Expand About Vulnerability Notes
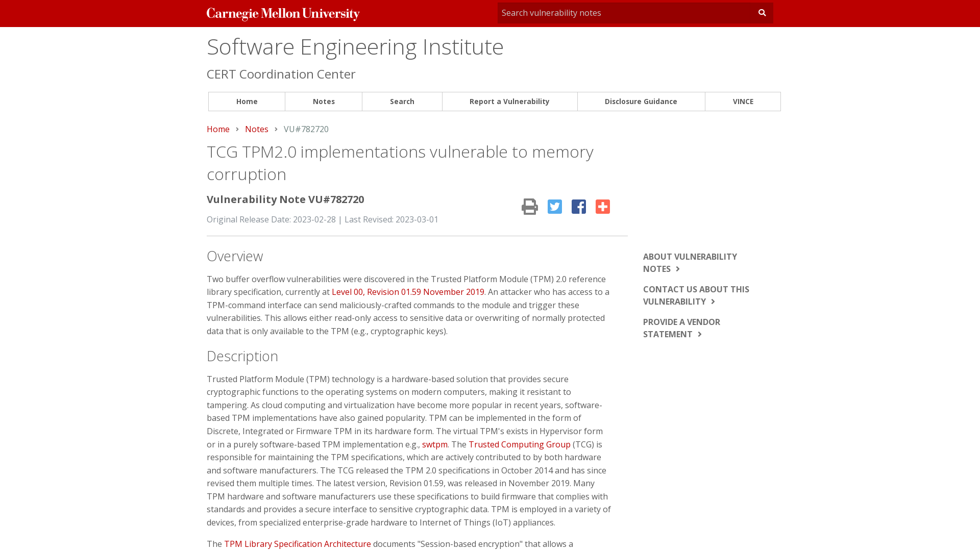 coord(690,263)
